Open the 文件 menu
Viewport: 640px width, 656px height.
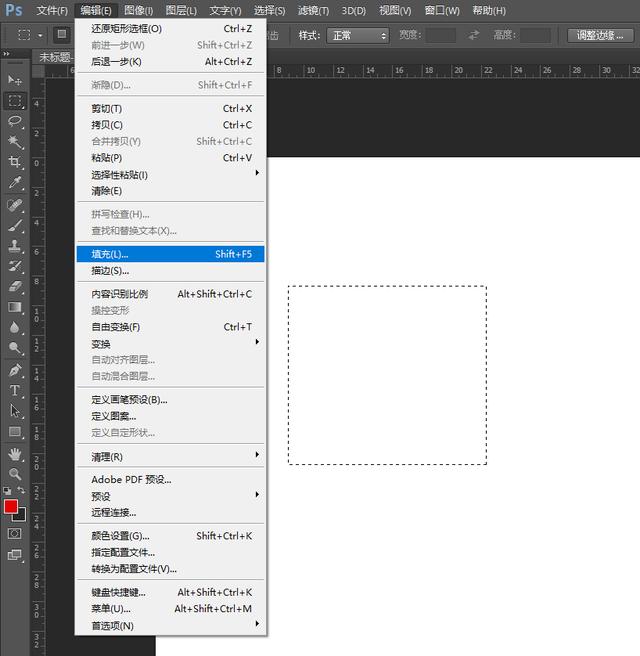tap(52, 10)
